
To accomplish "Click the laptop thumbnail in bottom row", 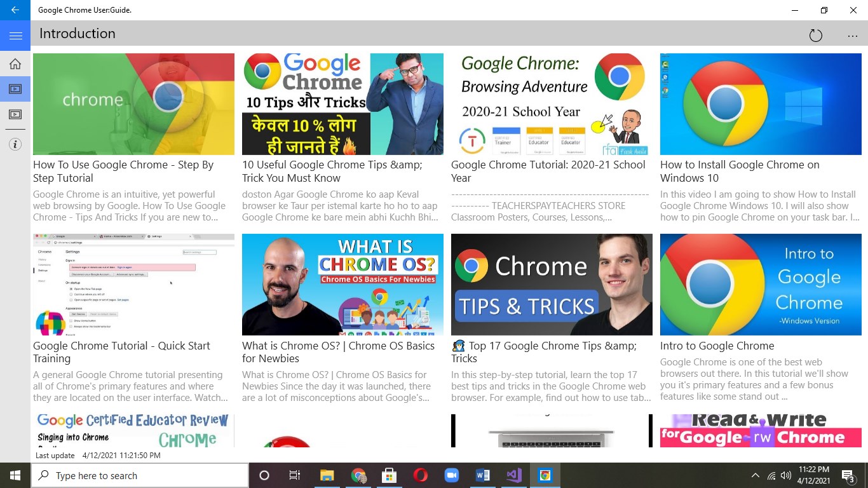I will [552, 431].
